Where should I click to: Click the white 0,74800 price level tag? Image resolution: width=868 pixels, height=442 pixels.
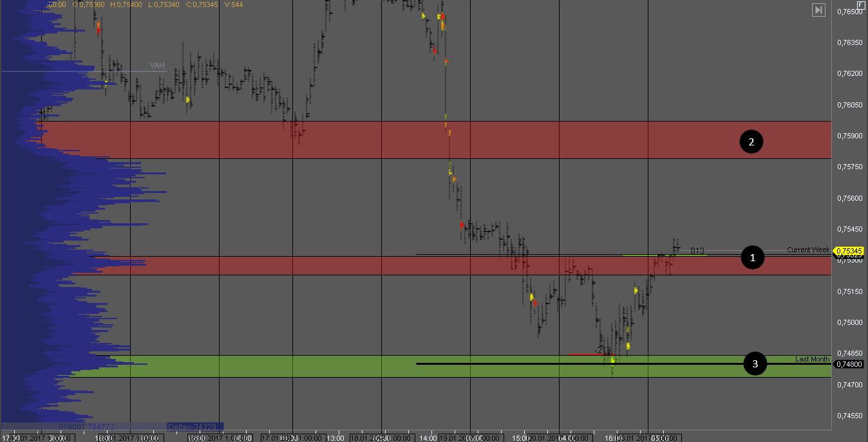(850, 364)
